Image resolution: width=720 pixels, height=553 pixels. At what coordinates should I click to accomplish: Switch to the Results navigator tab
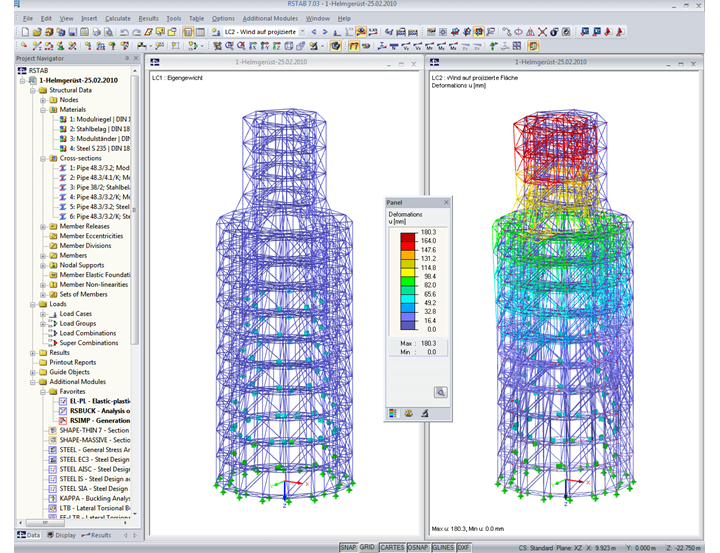tap(96, 535)
